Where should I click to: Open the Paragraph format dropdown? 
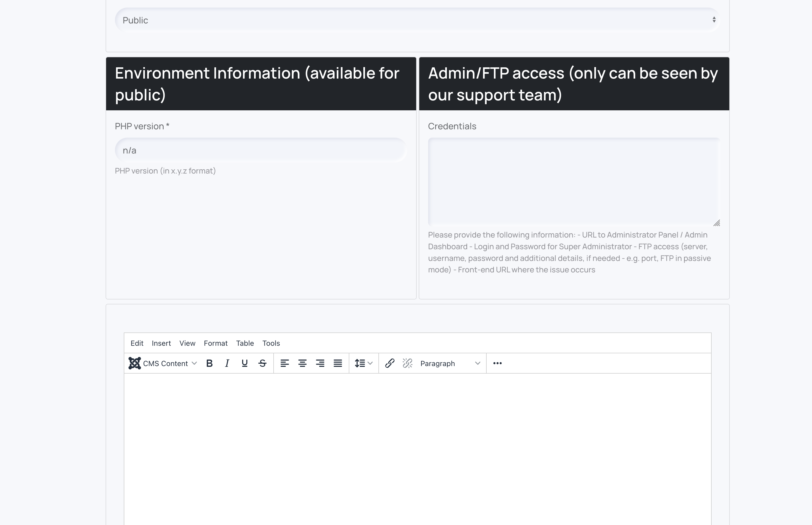click(x=450, y=363)
